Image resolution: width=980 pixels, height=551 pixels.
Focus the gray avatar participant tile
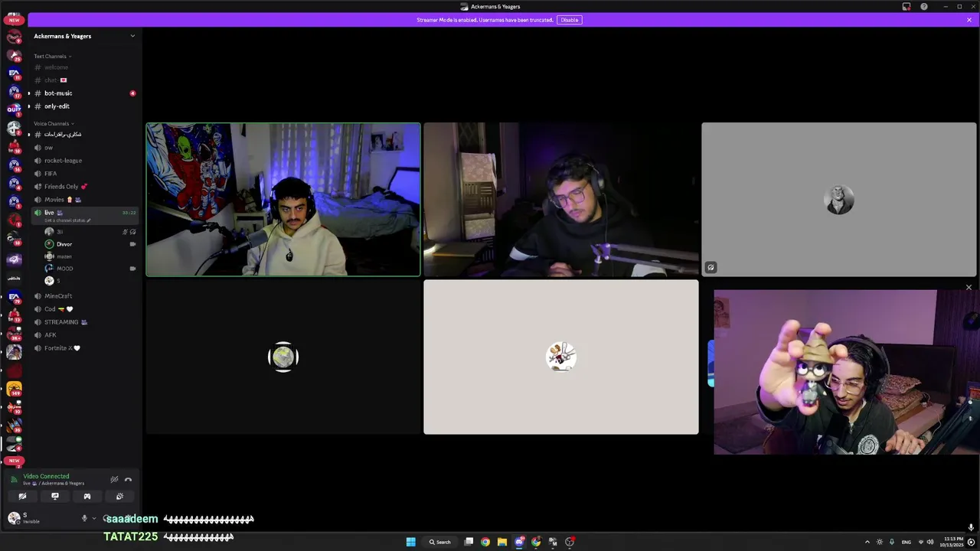pyautogui.click(x=839, y=199)
